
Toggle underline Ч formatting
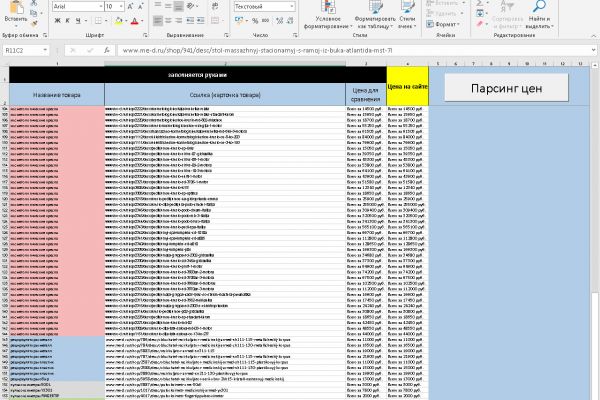[78, 21]
